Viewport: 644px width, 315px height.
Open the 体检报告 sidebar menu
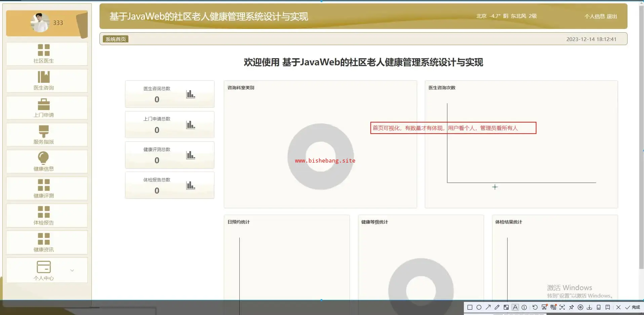(x=47, y=215)
